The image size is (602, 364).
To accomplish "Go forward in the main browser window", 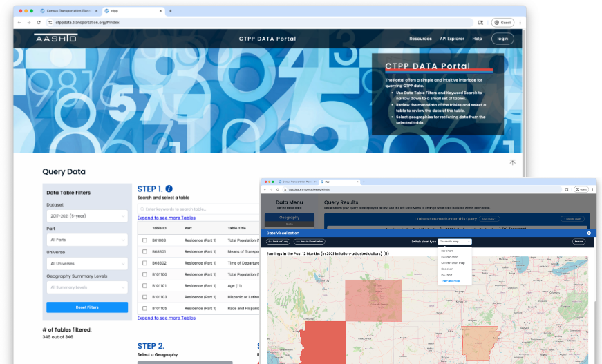I will point(29,23).
